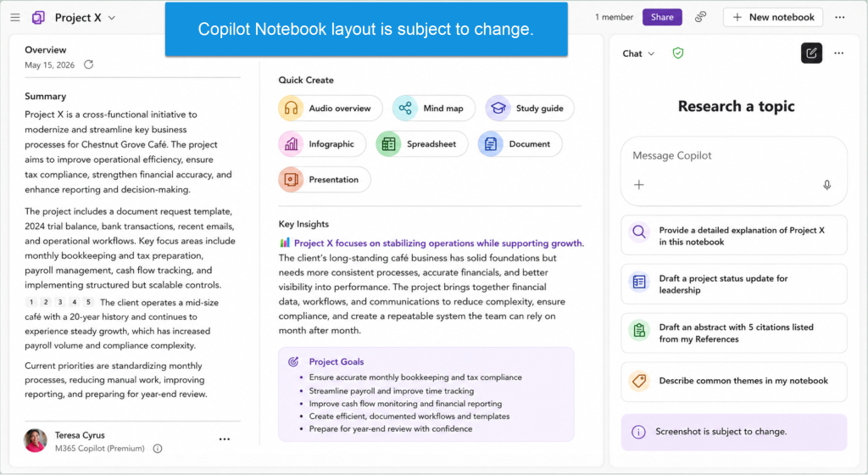Copy the notebook link icon
868x475 pixels.
pyautogui.click(x=701, y=17)
